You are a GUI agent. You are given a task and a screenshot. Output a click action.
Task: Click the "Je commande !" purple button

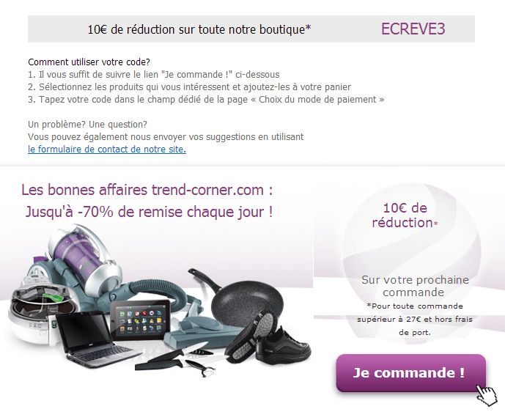click(410, 372)
